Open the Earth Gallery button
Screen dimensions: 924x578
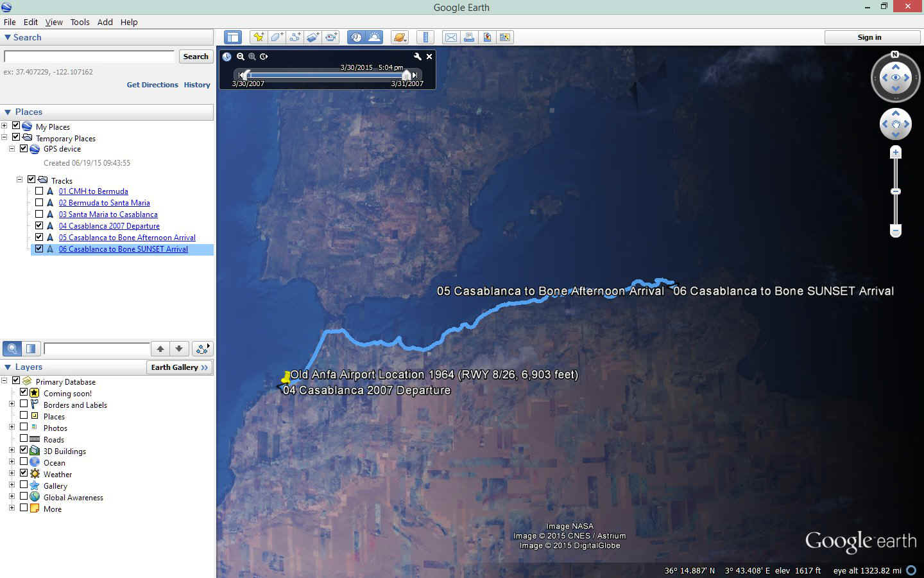click(180, 367)
